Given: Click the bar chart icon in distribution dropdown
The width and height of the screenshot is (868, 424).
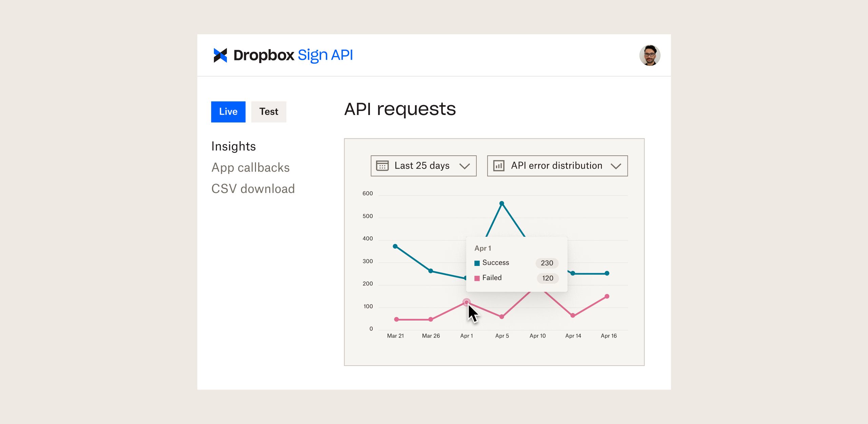Looking at the screenshot, I should coord(498,166).
